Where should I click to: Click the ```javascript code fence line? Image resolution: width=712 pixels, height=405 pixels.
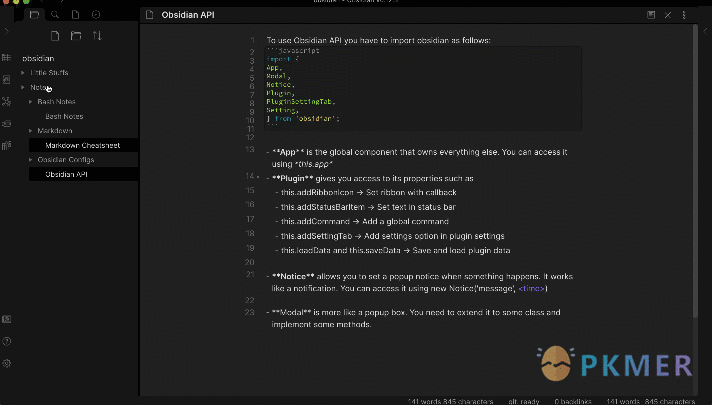[293, 50]
